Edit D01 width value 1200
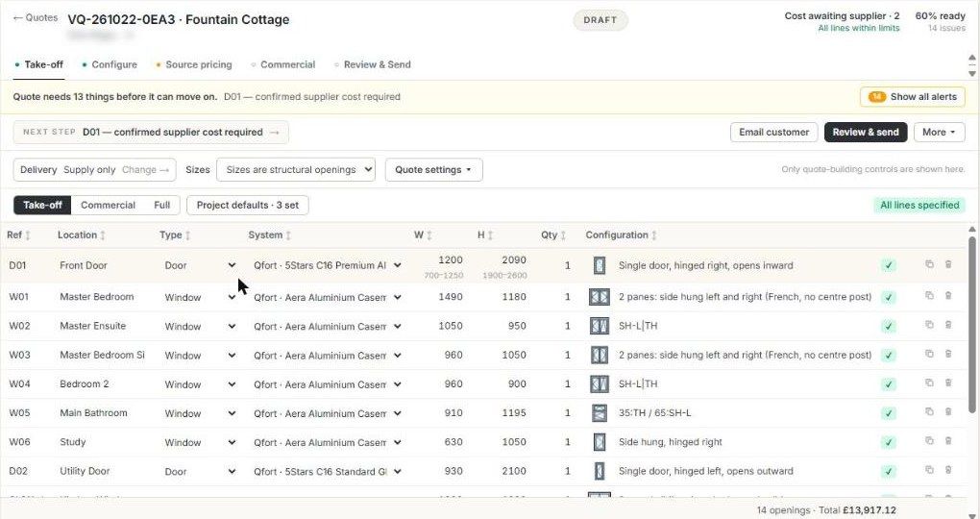This screenshot has width=980, height=519. (x=450, y=259)
